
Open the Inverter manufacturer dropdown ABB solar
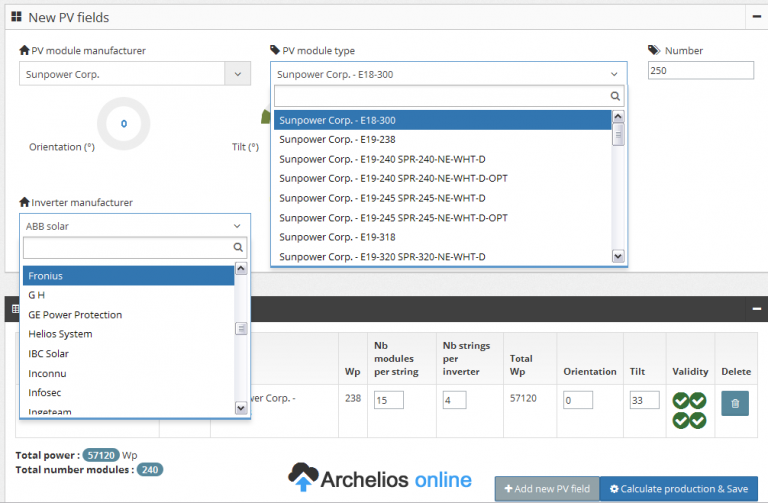point(135,226)
